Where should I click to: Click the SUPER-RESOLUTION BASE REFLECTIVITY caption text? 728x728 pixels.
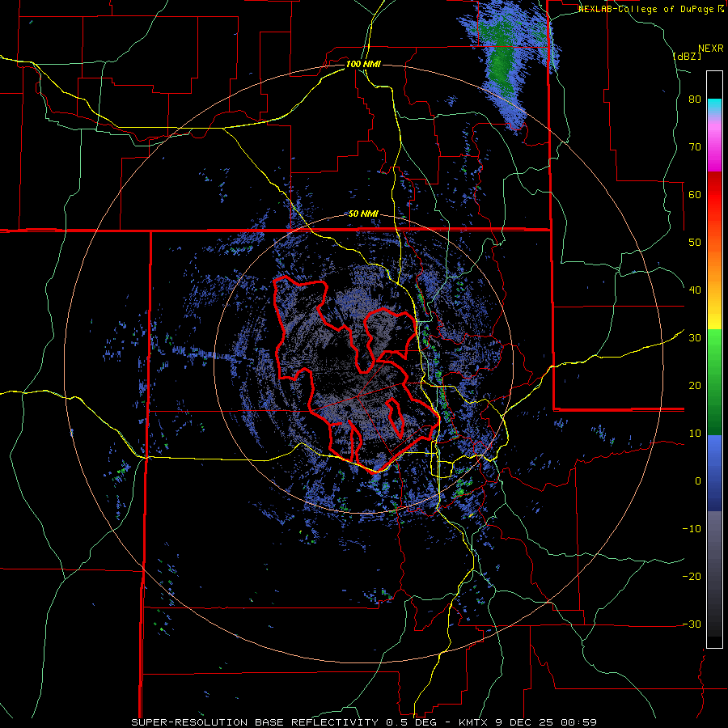[255, 722]
